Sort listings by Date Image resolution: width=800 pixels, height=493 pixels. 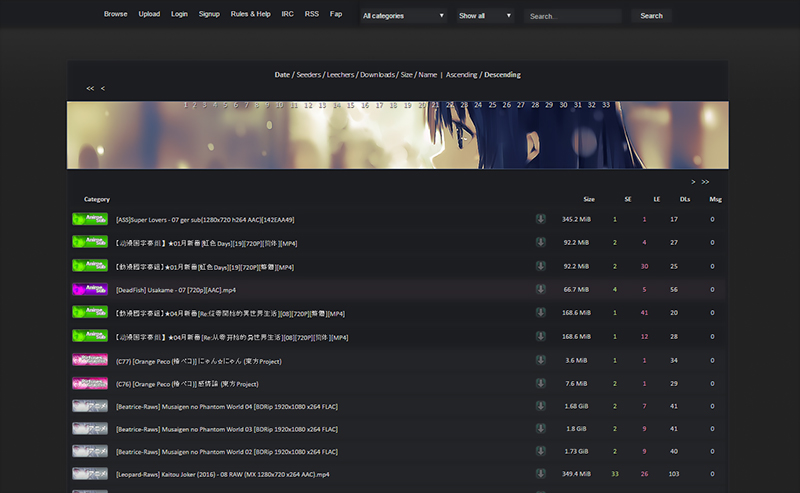282,75
